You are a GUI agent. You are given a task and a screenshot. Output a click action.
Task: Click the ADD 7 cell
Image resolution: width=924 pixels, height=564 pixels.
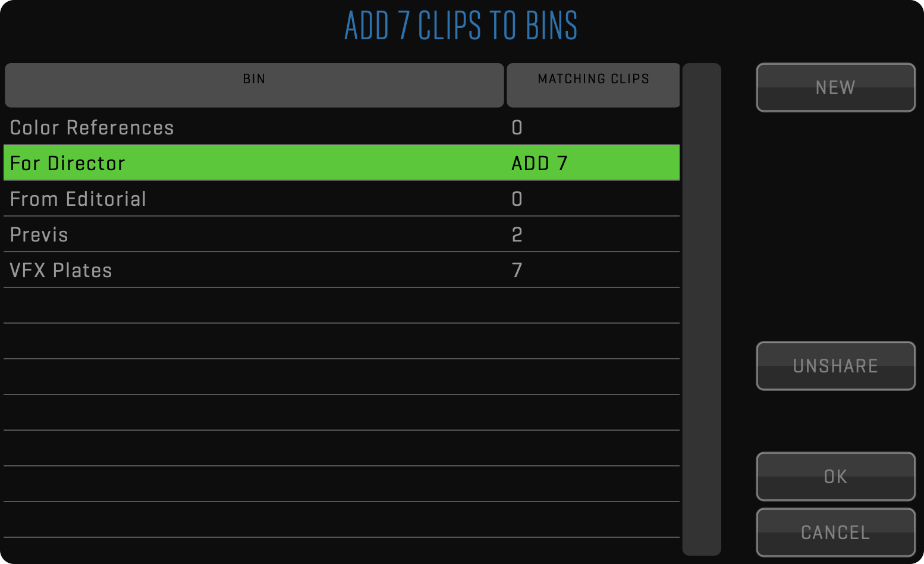[539, 164]
